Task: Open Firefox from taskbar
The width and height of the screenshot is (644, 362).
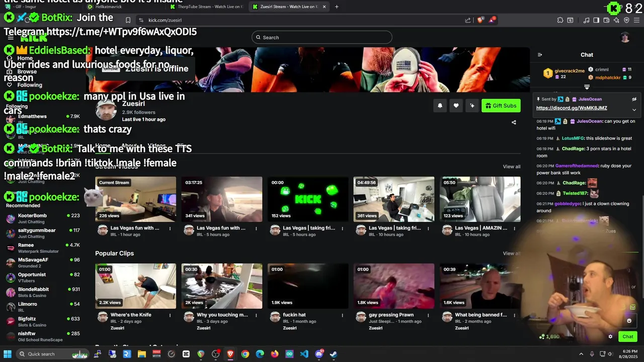Action: (275, 354)
